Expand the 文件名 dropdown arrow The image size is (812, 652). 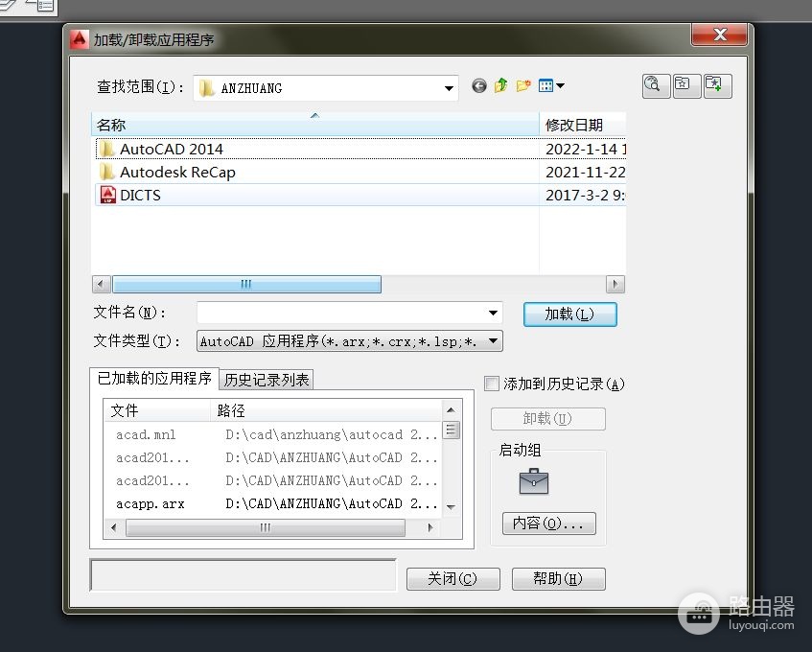coord(493,313)
